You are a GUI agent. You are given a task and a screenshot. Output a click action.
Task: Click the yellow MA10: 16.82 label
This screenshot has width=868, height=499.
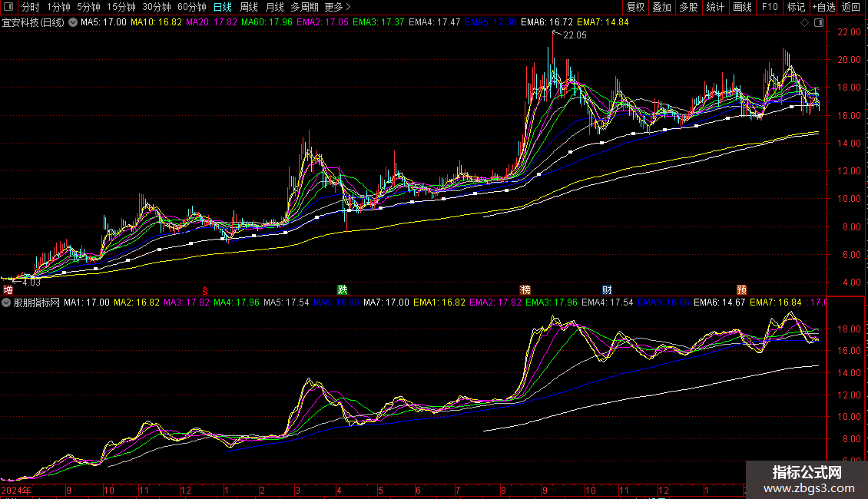point(156,23)
